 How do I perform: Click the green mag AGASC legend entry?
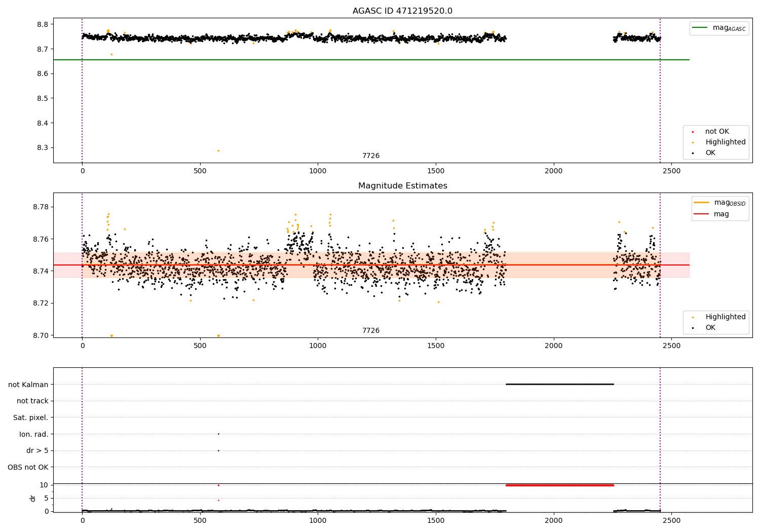[x=719, y=28]
